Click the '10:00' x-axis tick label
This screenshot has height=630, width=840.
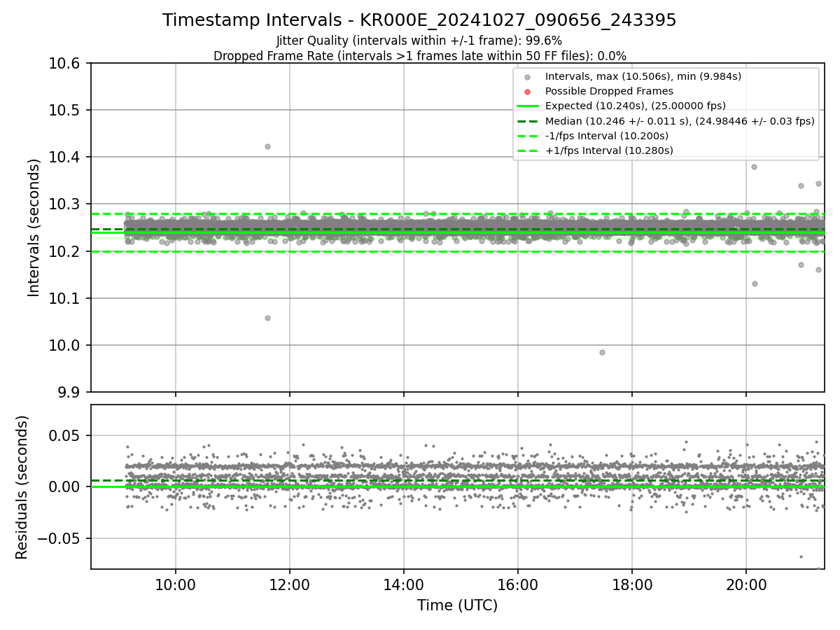175,585
